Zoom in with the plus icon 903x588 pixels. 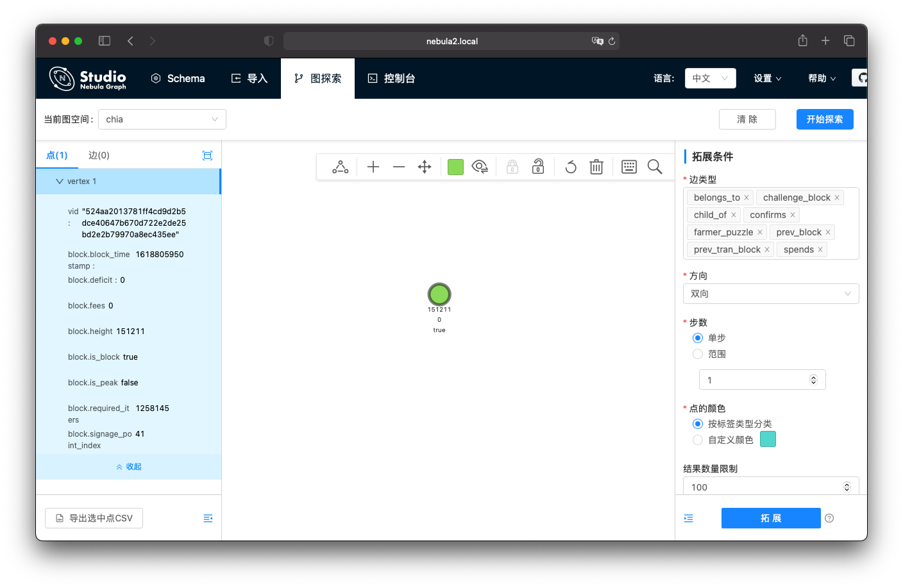click(373, 167)
